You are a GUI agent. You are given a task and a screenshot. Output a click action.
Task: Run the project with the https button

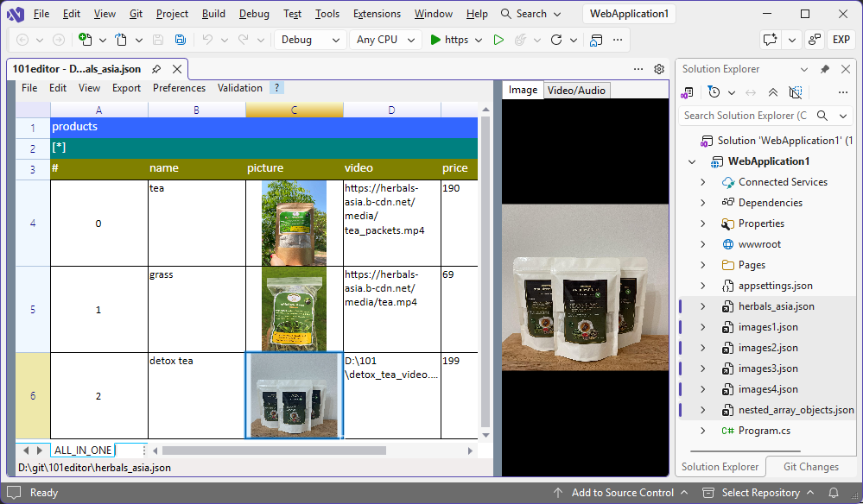449,40
